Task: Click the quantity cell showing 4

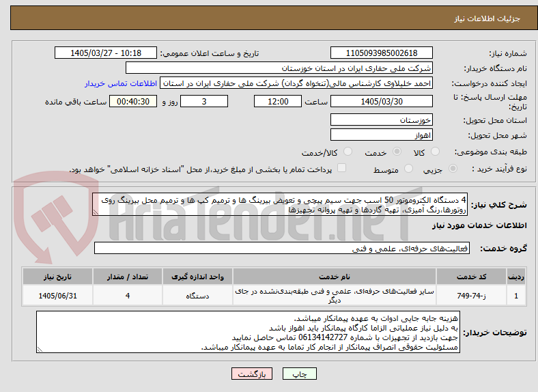Action: pos(127,296)
